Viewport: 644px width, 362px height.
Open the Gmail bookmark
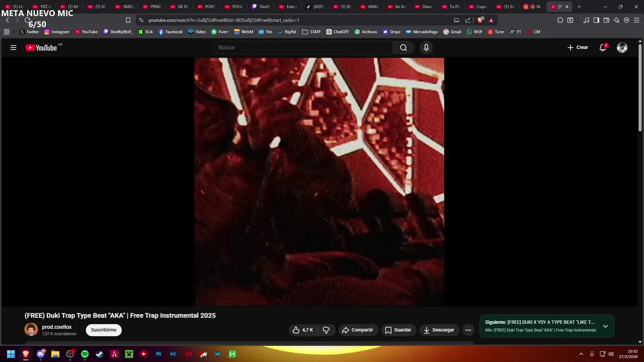(x=452, y=32)
